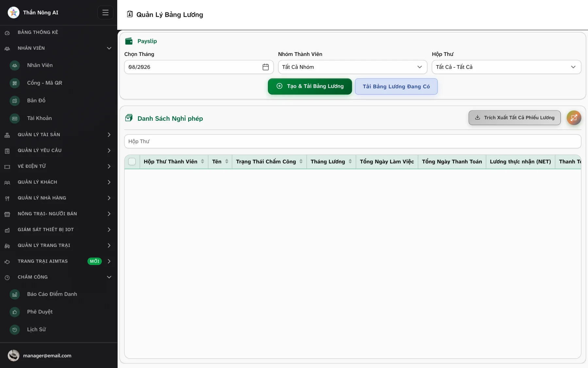Expand Giám Sát Thiết Bị IOT chevron
This screenshot has width=588, height=368.
click(x=109, y=230)
